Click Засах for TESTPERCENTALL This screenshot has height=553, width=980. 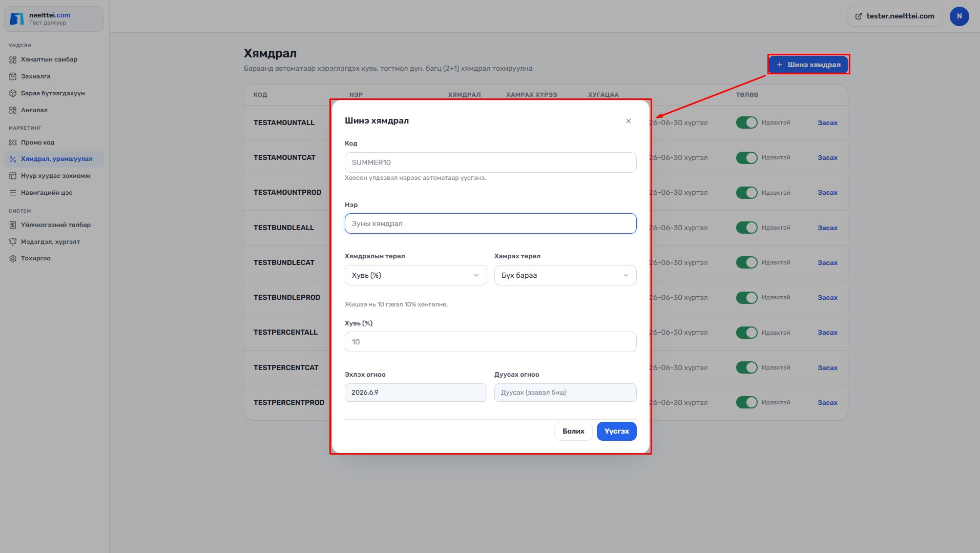(x=827, y=333)
